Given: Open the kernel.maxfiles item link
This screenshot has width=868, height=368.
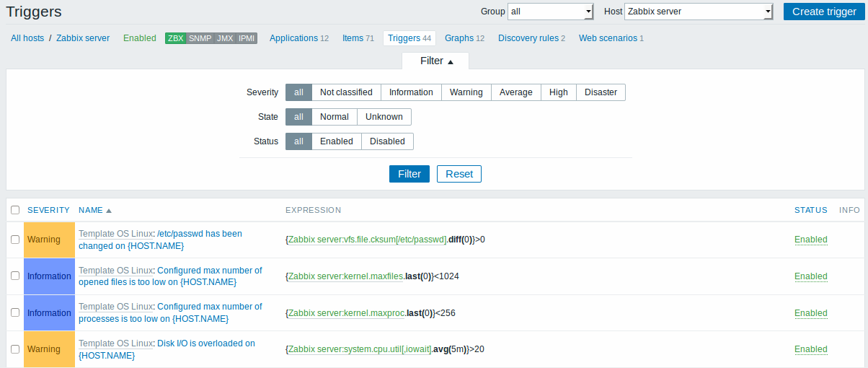Looking at the screenshot, I should [x=345, y=276].
